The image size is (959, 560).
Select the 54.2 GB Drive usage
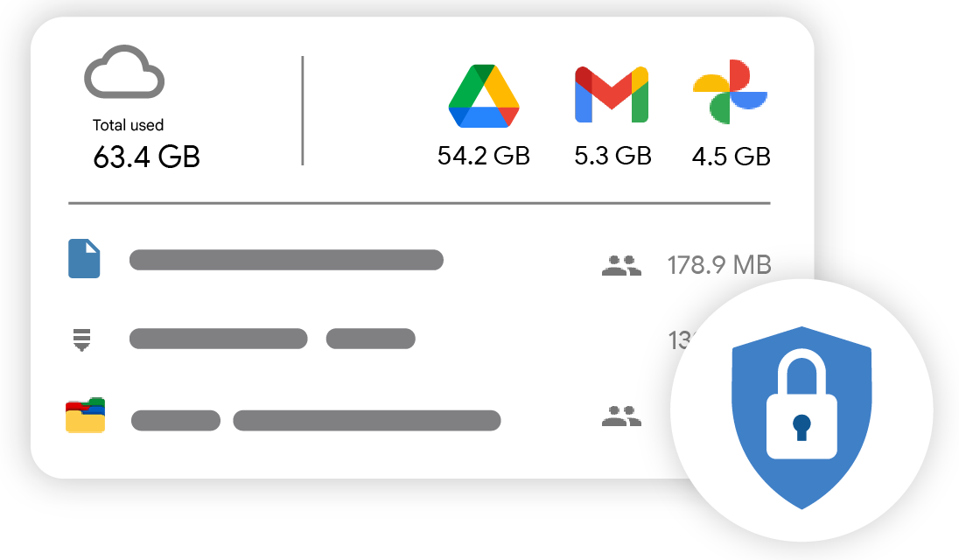(484, 156)
